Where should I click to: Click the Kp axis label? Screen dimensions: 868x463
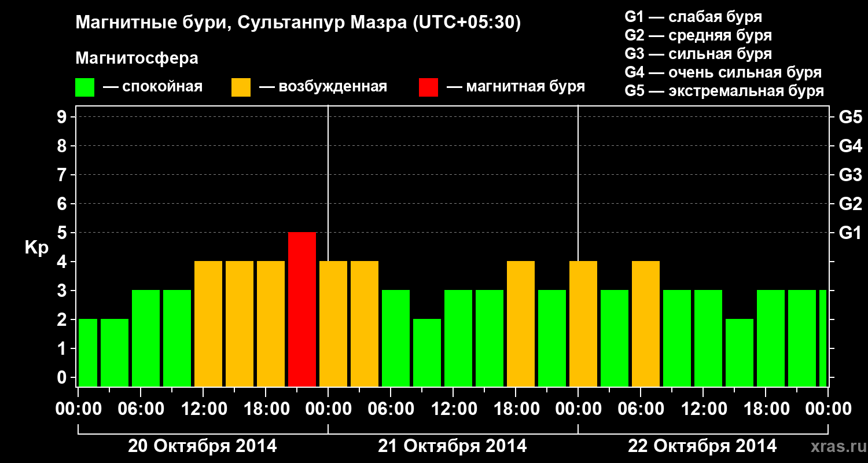pos(36,248)
